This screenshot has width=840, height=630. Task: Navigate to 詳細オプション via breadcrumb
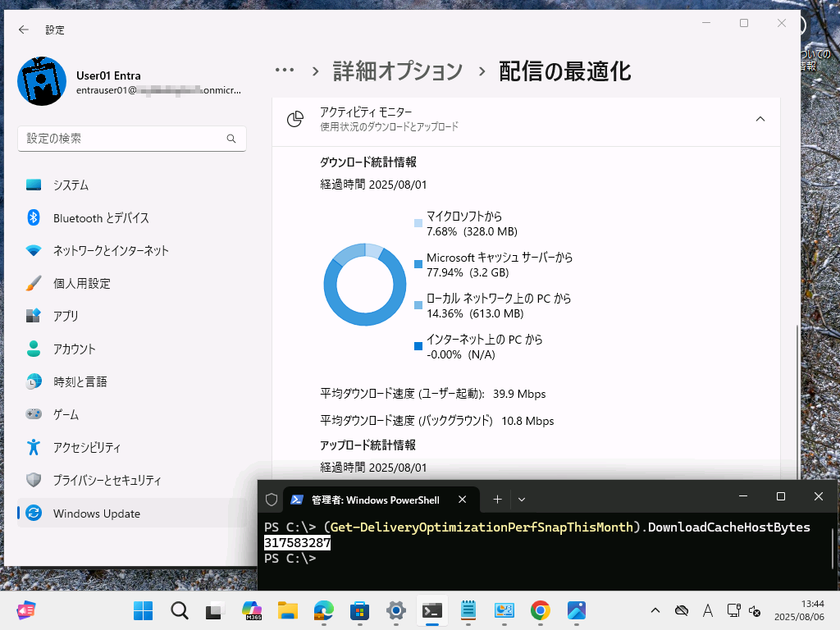[x=397, y=71]
